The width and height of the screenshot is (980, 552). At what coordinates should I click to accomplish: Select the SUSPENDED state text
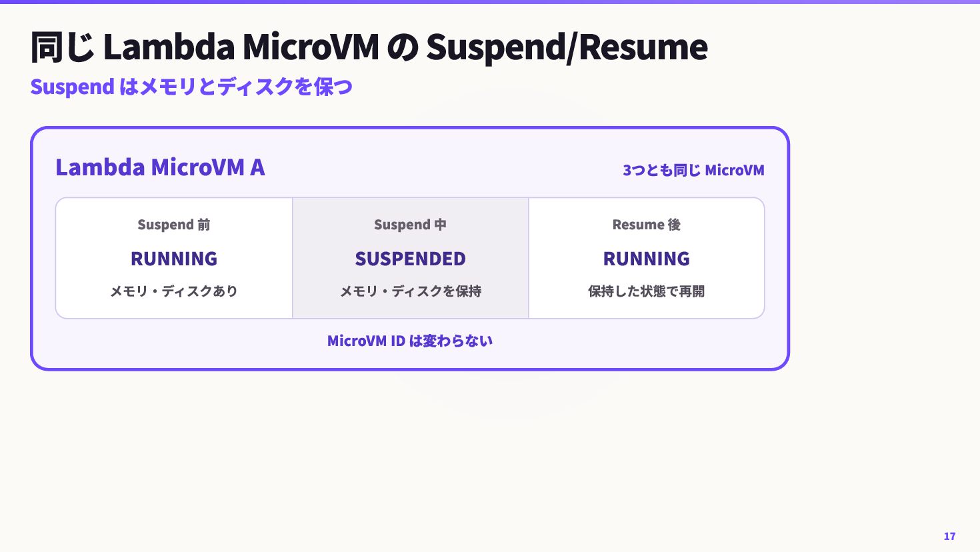point(410,259)
